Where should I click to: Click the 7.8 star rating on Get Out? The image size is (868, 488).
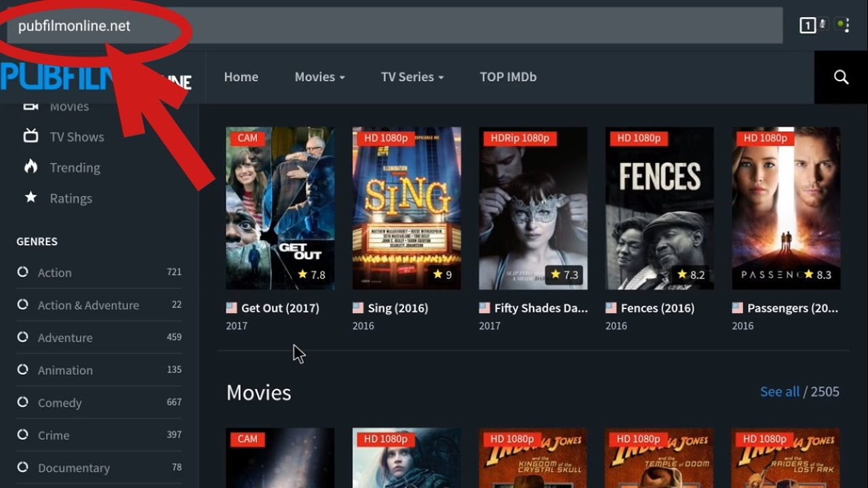(x=311, y=275)
